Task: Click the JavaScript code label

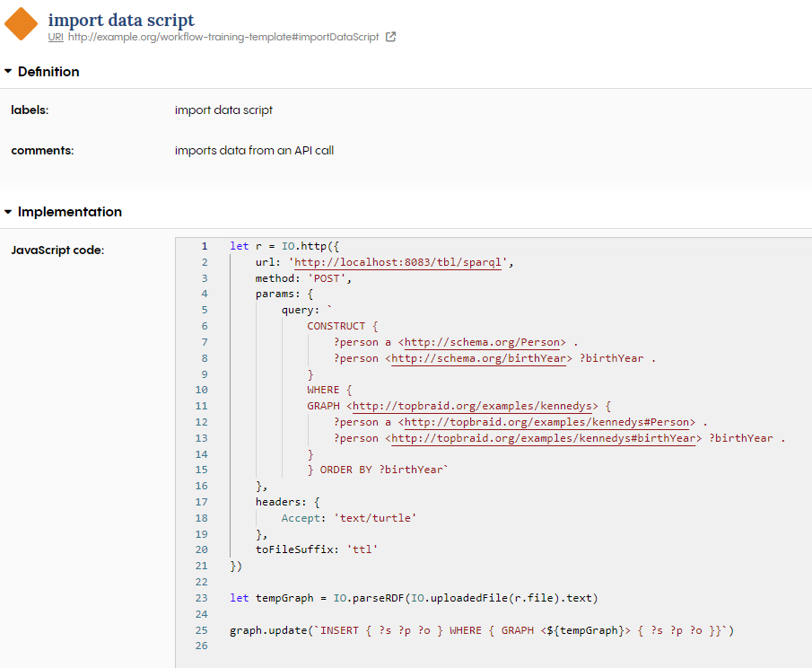Action: (x=57, y=250)
